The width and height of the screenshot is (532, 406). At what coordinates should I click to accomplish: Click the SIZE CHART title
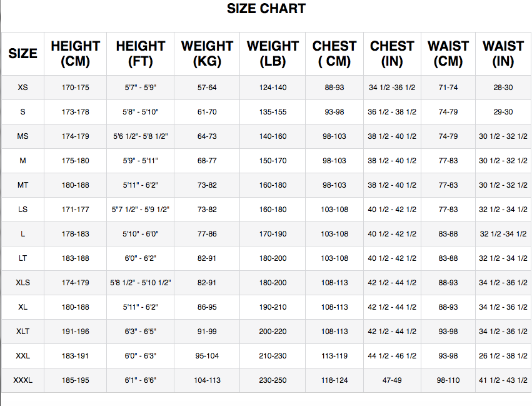pos(266,9)
